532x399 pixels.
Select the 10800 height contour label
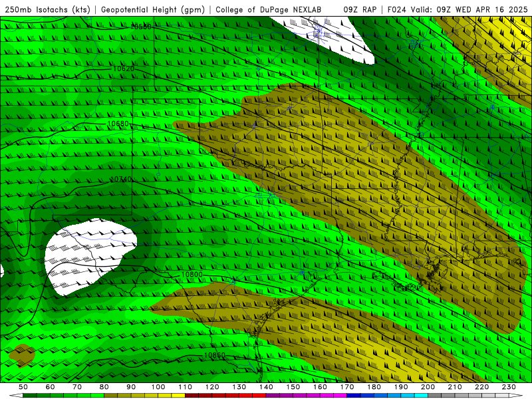[192, 275]
